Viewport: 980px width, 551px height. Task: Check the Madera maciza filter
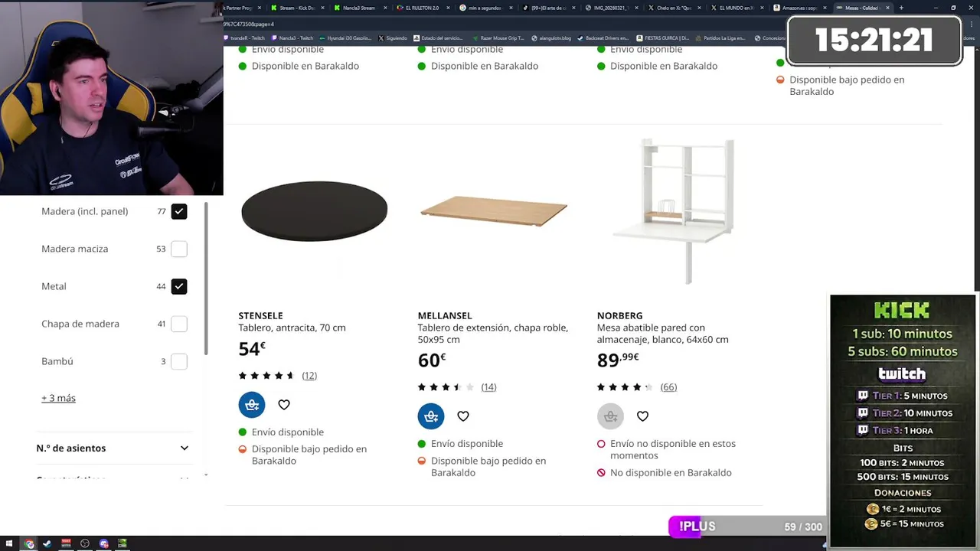(179, 249)
